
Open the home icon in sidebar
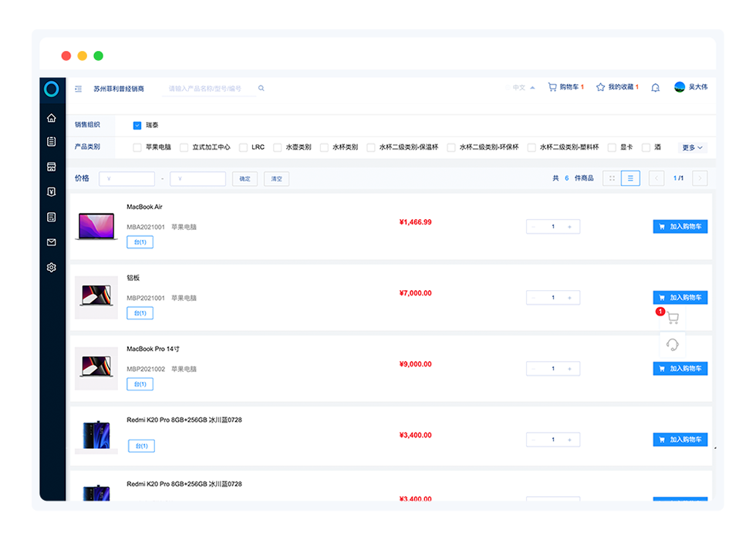coord(51,118)
